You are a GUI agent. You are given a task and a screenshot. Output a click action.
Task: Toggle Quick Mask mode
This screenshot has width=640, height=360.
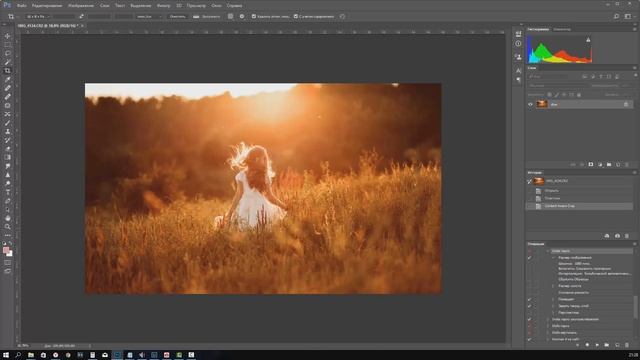tap(7, 262)
